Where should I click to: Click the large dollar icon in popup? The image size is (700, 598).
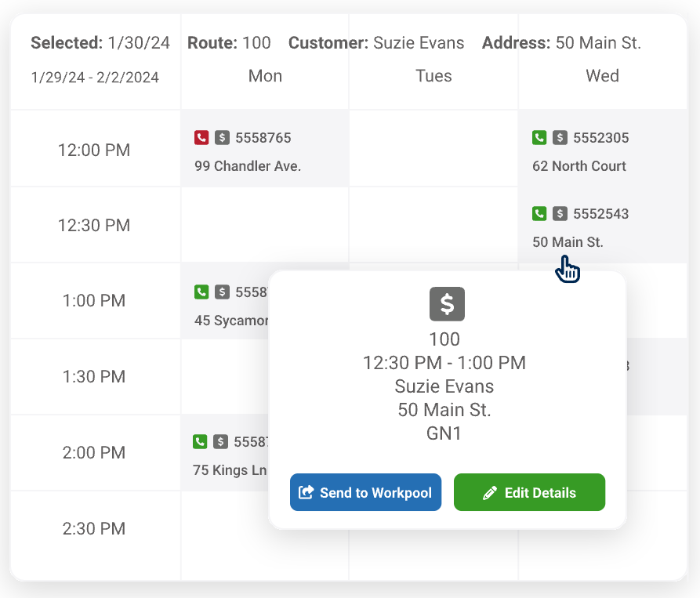(x=447, y=304)
